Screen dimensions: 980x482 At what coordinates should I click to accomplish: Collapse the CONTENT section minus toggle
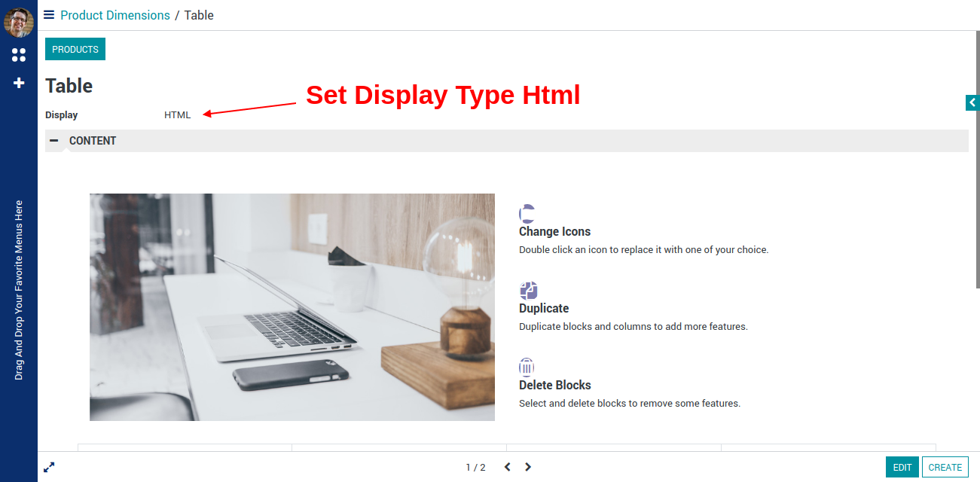click(x=54, y=141)
